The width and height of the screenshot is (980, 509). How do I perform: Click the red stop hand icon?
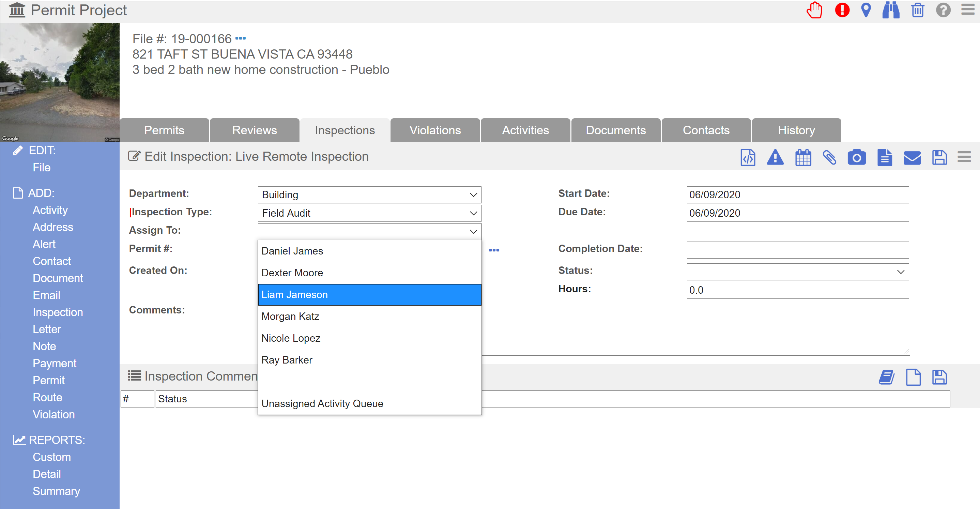coord(814,10)
